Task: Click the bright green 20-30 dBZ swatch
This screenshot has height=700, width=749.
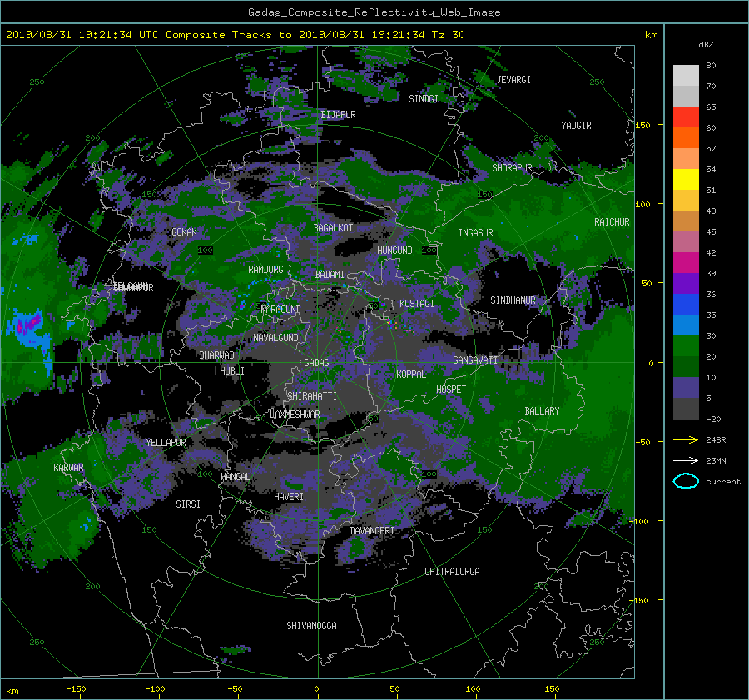Action: point(686,346)
